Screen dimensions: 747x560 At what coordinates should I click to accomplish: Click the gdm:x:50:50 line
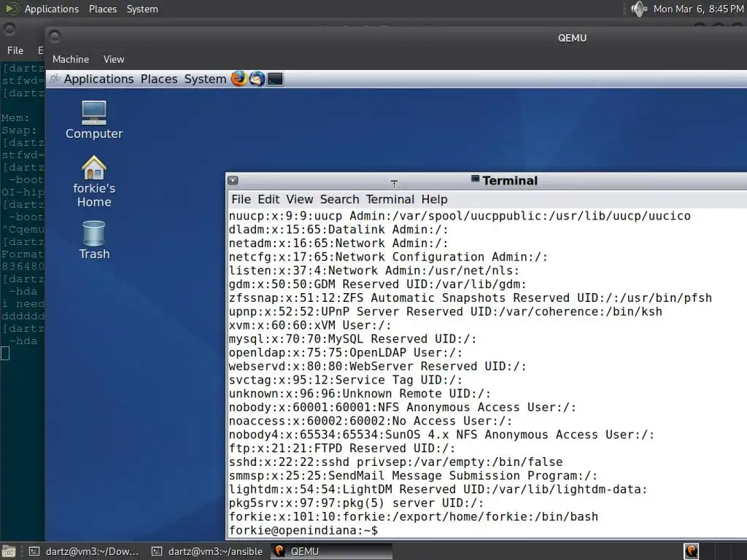point(378,284)
